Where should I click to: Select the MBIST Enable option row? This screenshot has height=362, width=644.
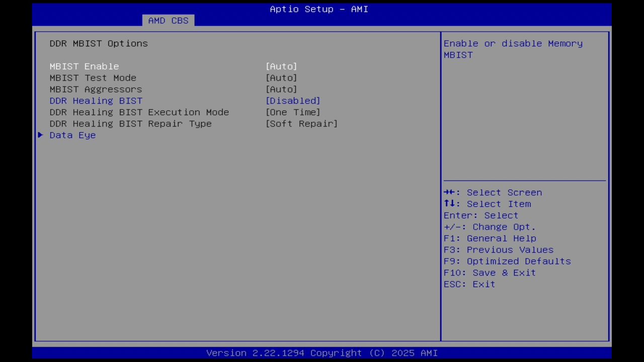pos(84,66)
